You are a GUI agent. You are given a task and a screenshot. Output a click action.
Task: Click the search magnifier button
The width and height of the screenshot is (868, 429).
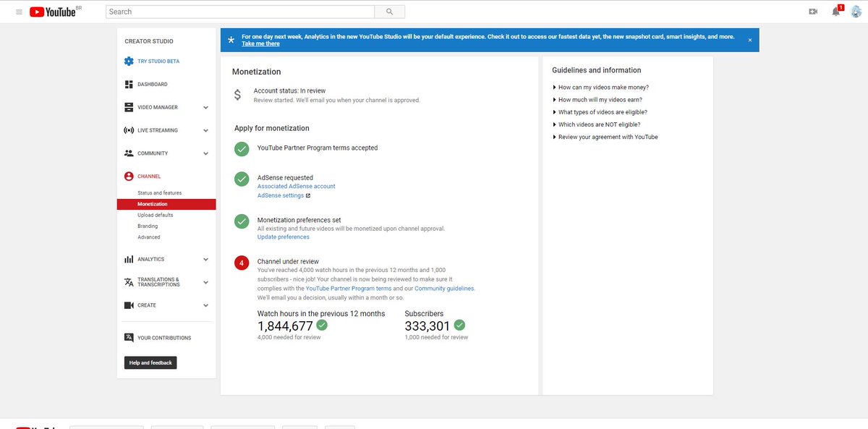click(389, 12)
